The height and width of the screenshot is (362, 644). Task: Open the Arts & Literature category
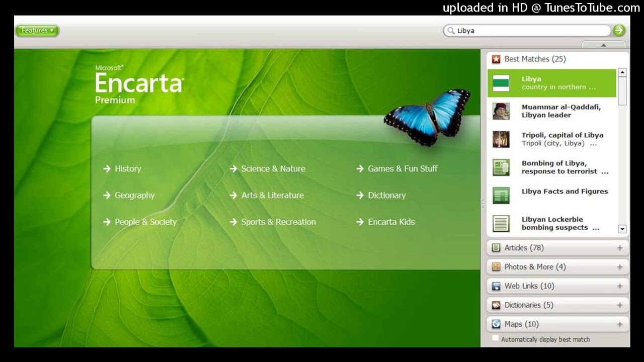(272, 196)
